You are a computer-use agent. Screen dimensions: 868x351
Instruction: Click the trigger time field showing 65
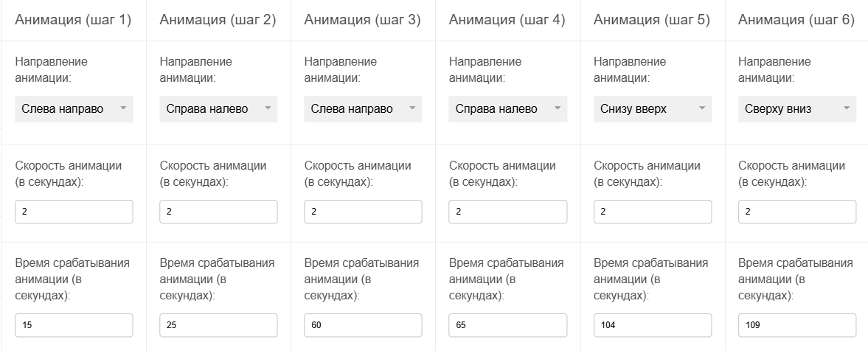(x=507, y=325)
